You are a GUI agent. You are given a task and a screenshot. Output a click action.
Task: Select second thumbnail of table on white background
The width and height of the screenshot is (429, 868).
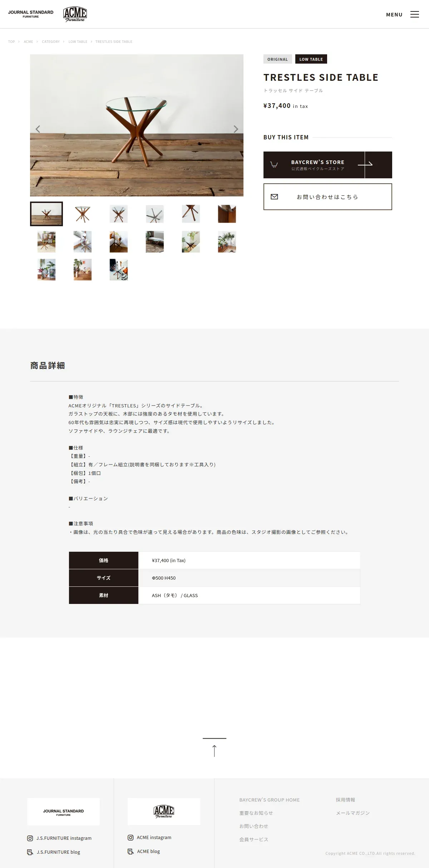pyautogui.click(x=83, y=214)
